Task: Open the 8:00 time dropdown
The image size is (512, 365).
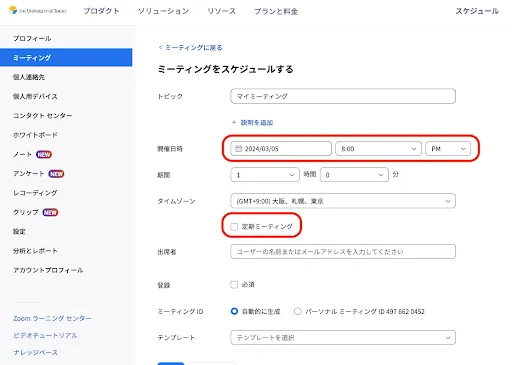Action: (378, 149)
